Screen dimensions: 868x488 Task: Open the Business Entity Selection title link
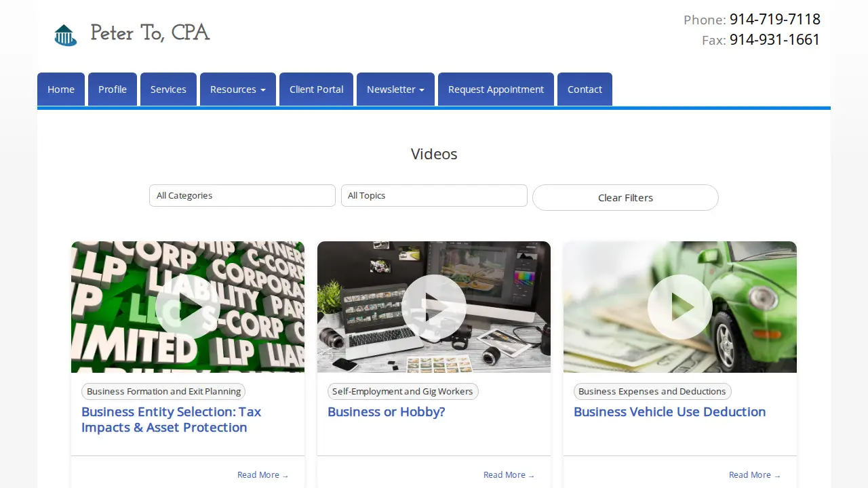click(171, 420)
